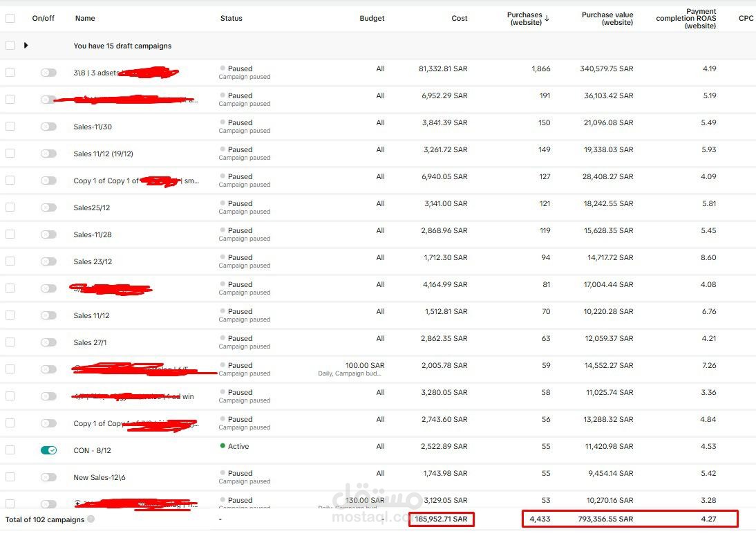Click the 1,866 purchases cell
Screen dimensions: 756x536
click(541, 69)
